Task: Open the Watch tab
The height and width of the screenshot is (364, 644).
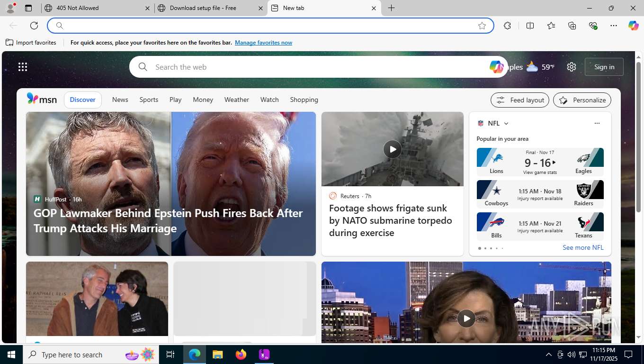Action: tap(269, 100)
